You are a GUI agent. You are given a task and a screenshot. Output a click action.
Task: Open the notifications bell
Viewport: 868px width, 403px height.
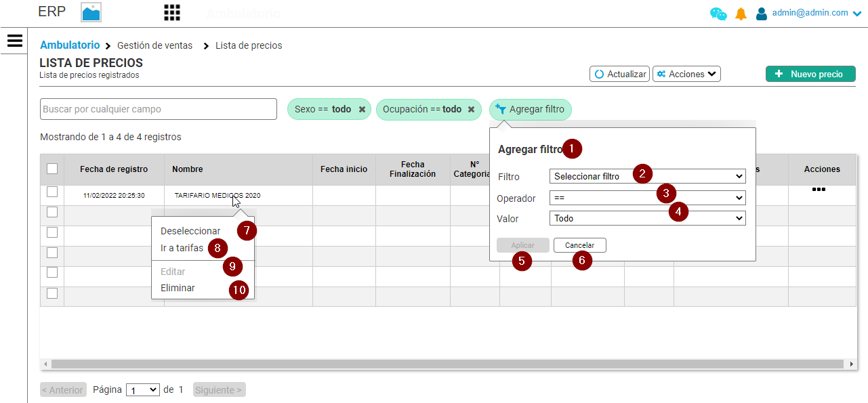741,14
